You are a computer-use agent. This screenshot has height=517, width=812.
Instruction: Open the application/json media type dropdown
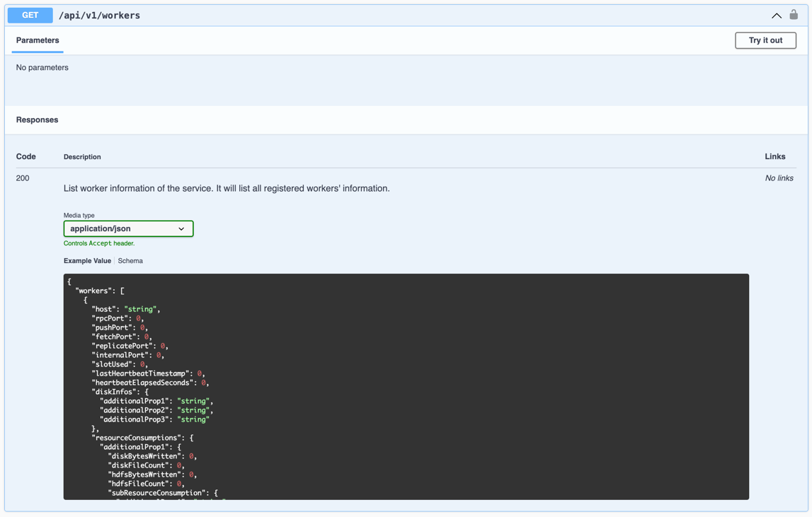[x=128, y=228]
